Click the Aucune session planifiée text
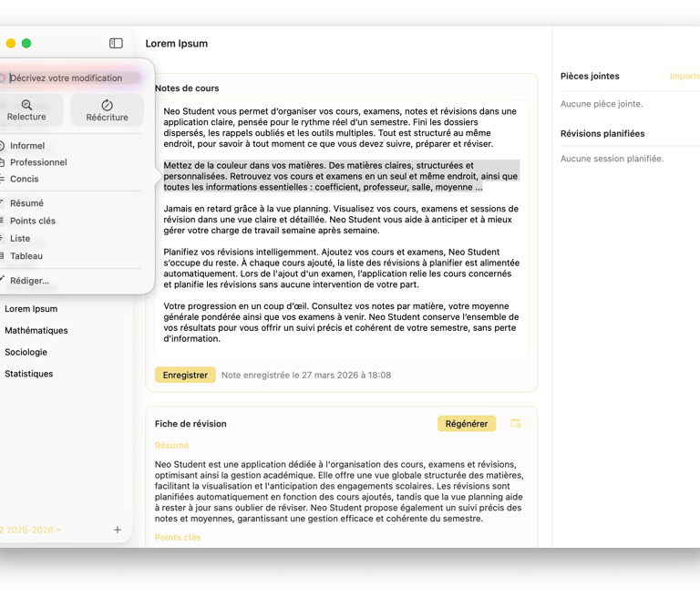The width and height of the screenshot is (700, 598). coord(612,159)
